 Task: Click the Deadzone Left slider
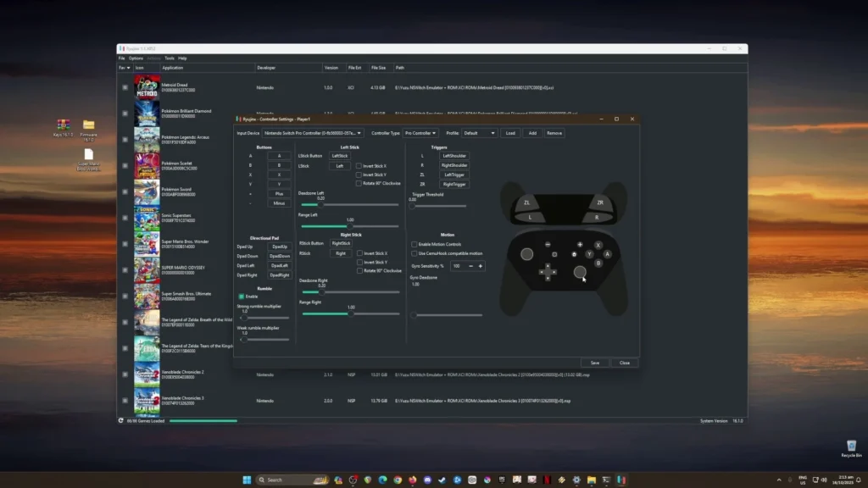point(349,205)
